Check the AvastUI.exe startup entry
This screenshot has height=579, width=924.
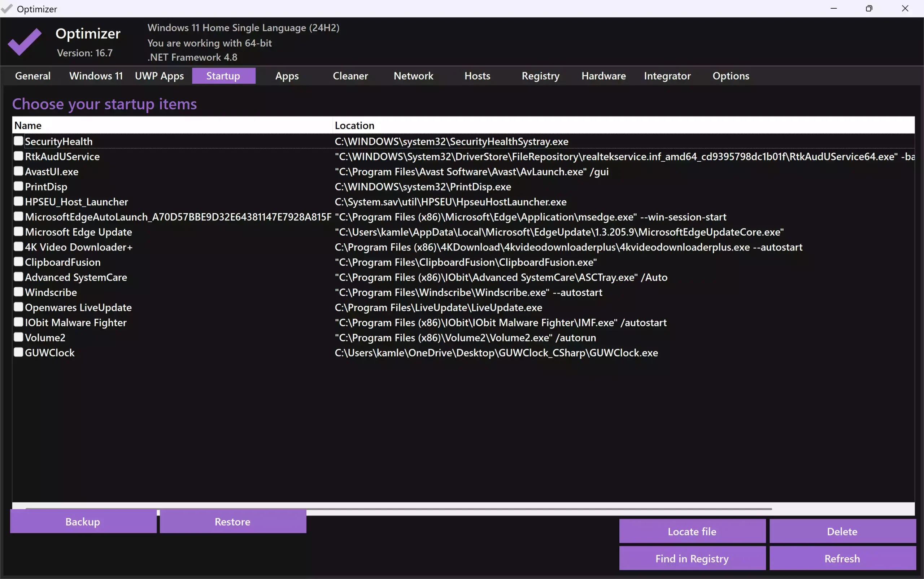(18, 171)
